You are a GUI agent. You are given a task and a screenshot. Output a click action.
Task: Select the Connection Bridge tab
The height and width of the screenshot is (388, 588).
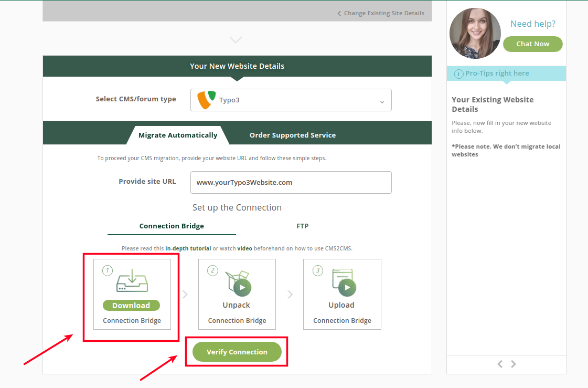tap(172, 226)
